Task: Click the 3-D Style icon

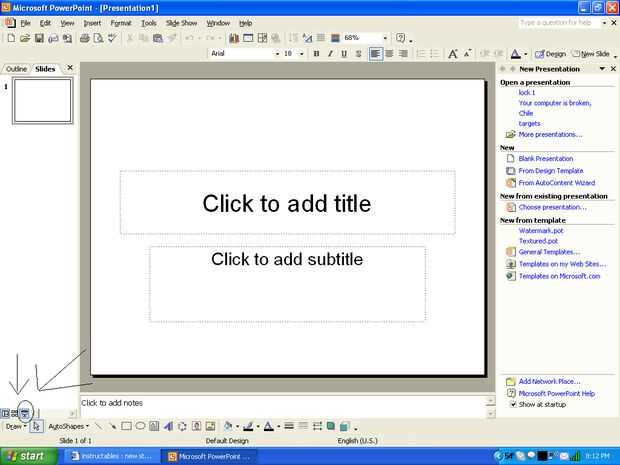Action: click(345, 426)
